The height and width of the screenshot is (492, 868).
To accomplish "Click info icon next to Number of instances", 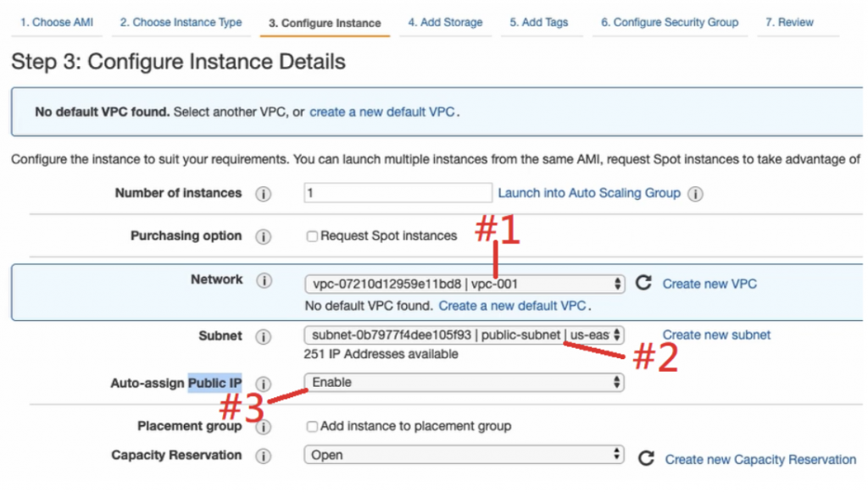I will coord(264,194).
